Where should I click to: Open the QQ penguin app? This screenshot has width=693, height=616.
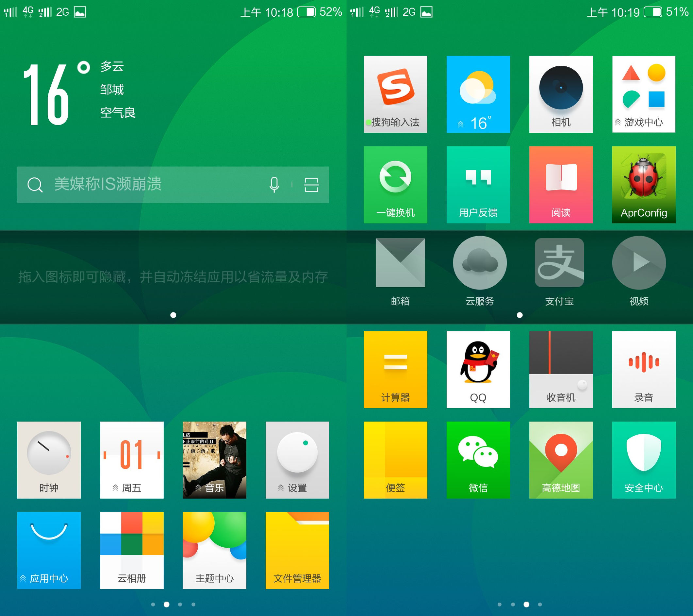coord(478,369)
